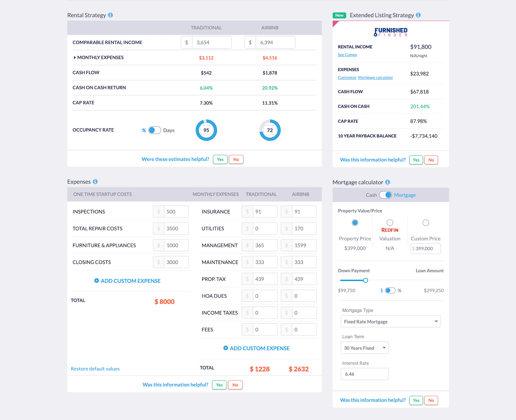The image size is (516, 420).
Task: Switch the Cash/Mortgage toggle
Action: point(385,195)
